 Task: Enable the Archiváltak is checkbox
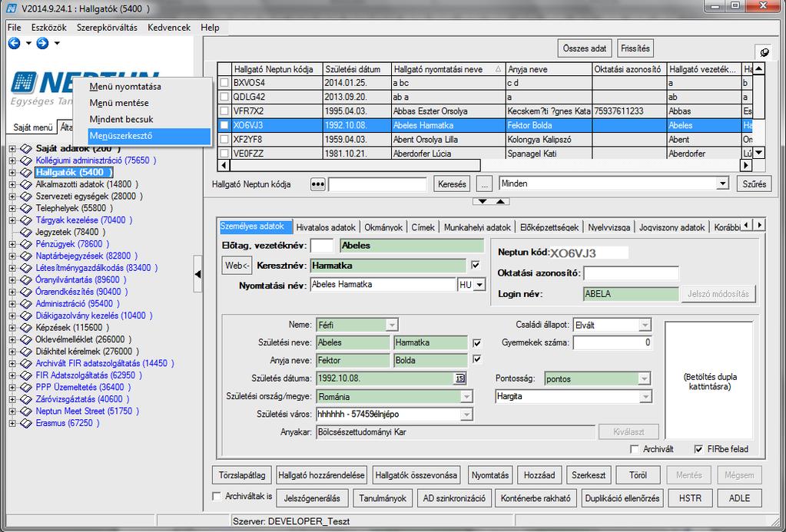217,497
